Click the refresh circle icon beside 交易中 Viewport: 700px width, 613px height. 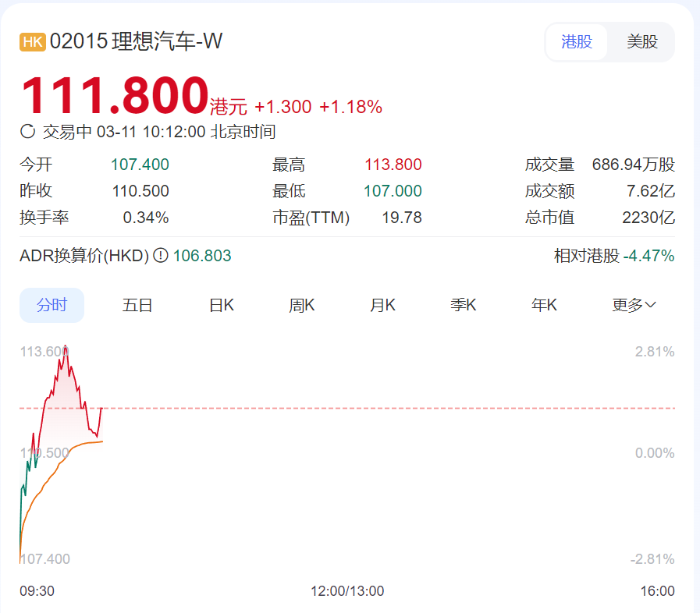[27, 132]
